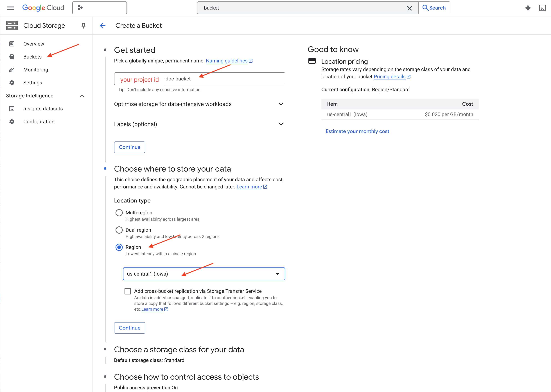
Task: Go back using the blue arrow icon
Action: click(x=103, y=26)
